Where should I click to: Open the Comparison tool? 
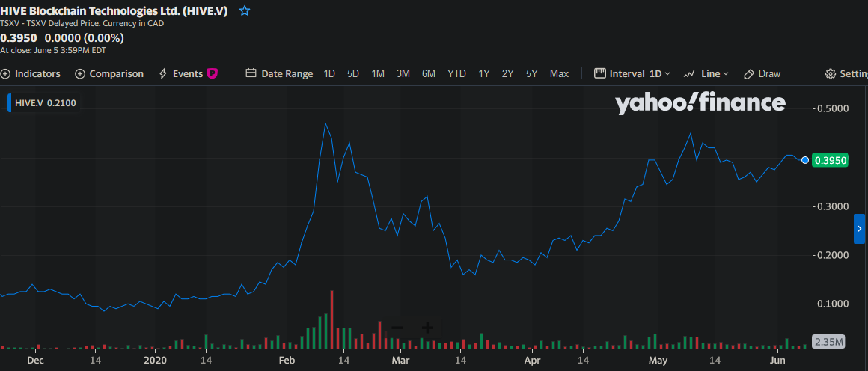(109, 73)
